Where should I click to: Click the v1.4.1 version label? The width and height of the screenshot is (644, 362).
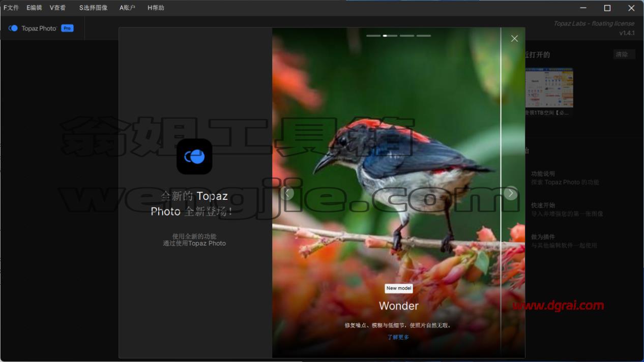pyautogui.click(x=627, y=33)
